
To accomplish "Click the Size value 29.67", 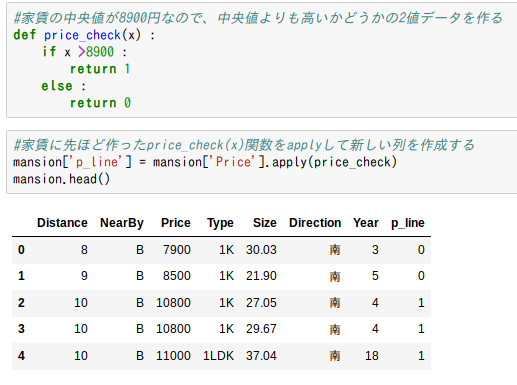I will tap(261, 329).
